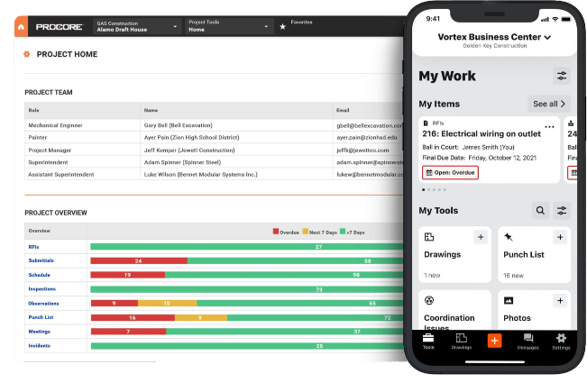Add Drawings tool with plus button
587x392 pixels.
point(481,237)
